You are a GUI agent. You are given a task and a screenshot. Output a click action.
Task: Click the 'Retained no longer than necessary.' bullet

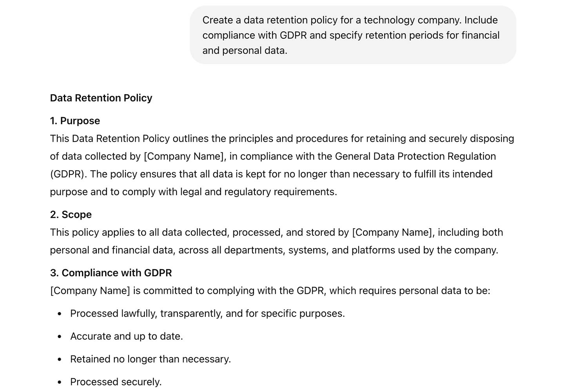151,359
